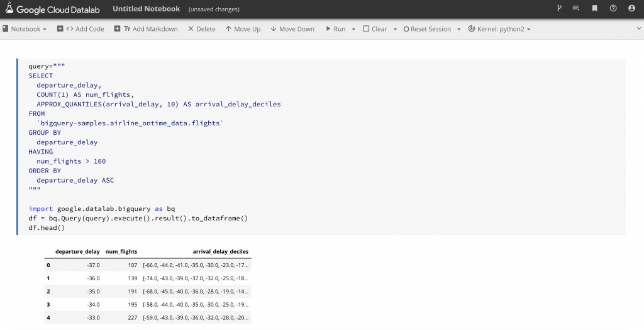Click the import google.datalab.bigquery line
The width and height of the screenshot is (644, 330).
point(102,208)
